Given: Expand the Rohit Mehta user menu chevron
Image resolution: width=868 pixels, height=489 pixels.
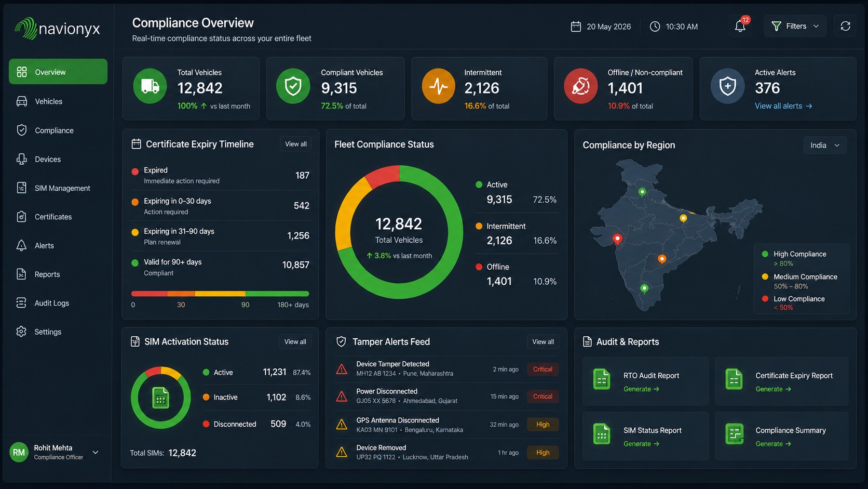Looking at the screenshot, I should (x=96, y=452).
